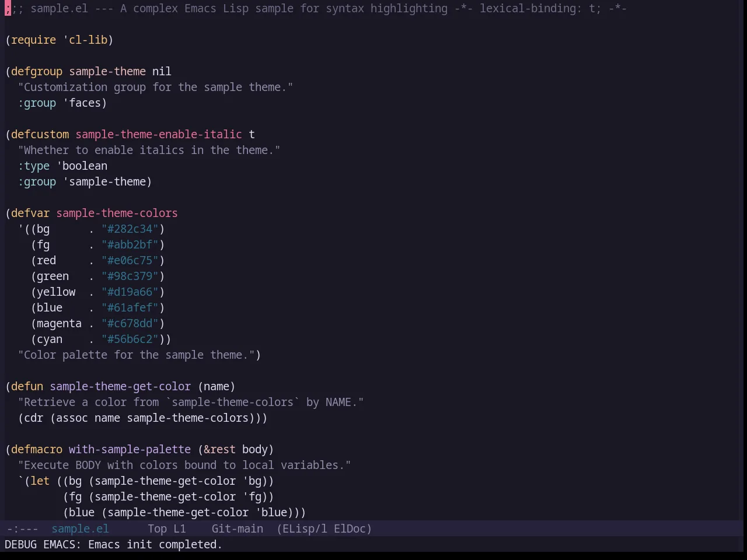Click the 'defcustom' keyword
The width and height of the screenshot is (747, 560).
(x=40, y=134)
